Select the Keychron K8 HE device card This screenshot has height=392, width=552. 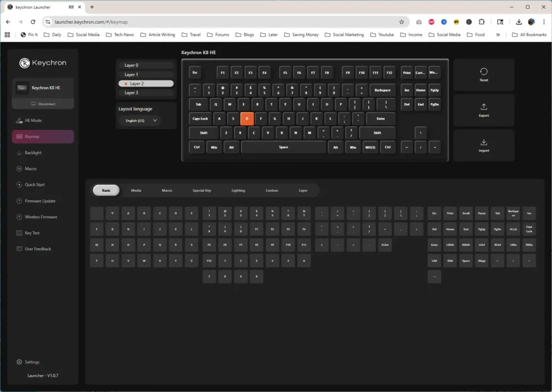click(x=43, y=88)
